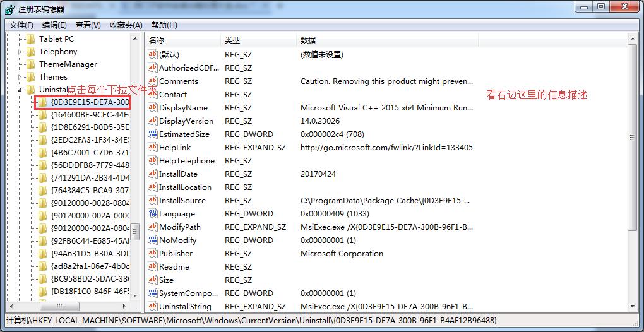
Task: Click the string icon for (默认) value
Action: click(153, 54)
